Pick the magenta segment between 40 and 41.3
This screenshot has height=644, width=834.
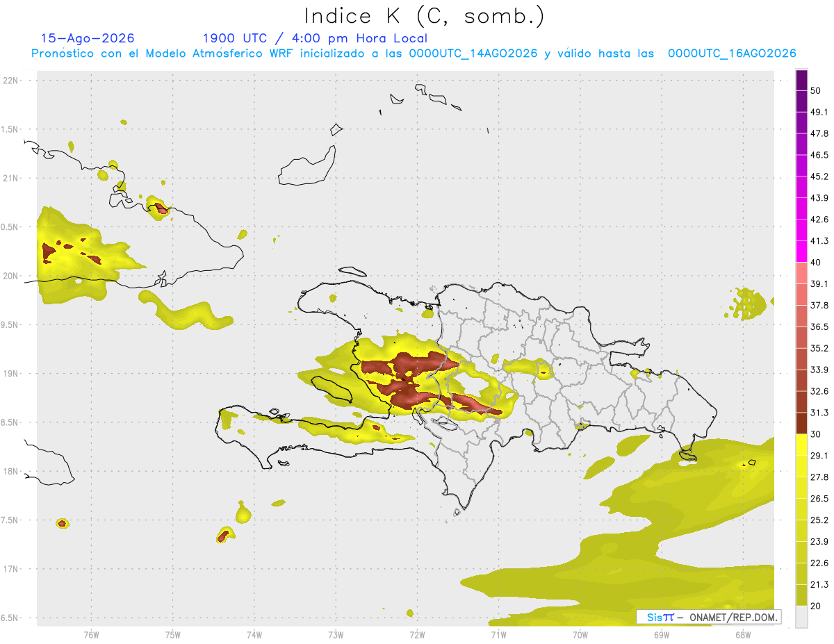click(801, 251)
